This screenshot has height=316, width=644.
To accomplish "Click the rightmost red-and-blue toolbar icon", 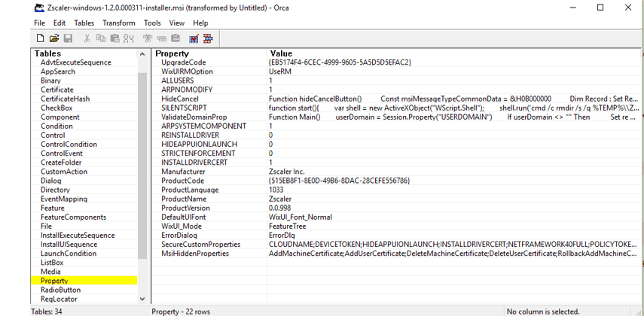I will pyautogui.click(x=208, y=38).
